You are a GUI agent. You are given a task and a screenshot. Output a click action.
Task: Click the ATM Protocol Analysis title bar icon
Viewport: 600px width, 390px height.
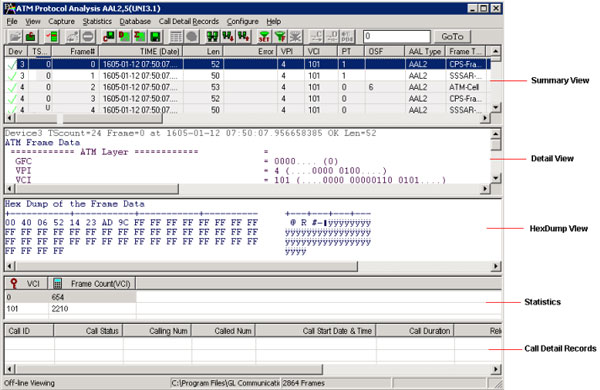click(x=10, y=8)
